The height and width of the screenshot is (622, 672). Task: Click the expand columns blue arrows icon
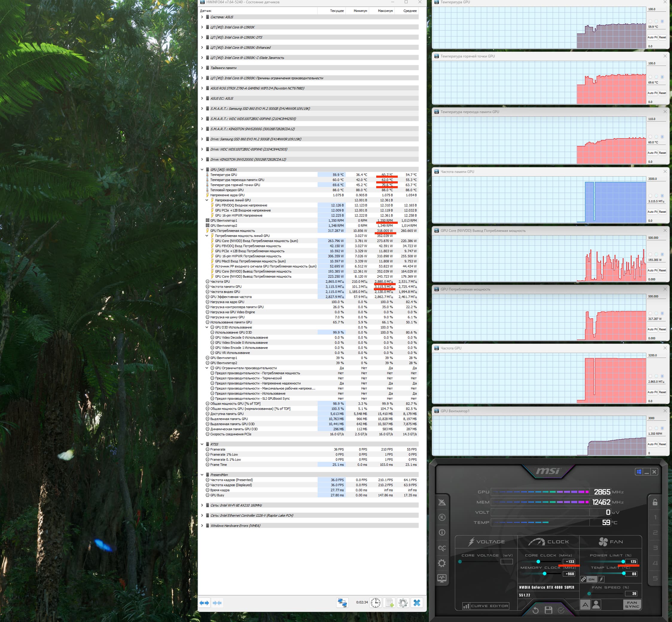(x=204, y=603)
